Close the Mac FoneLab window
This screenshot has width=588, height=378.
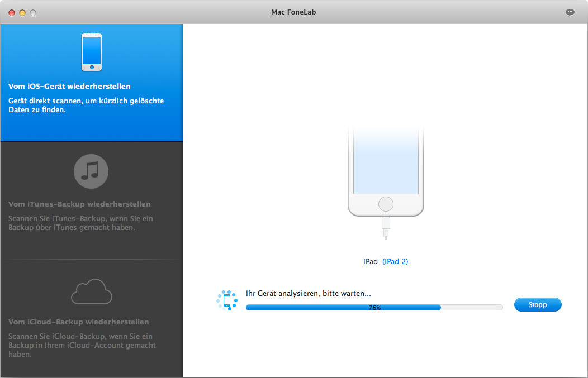[12, 13]
